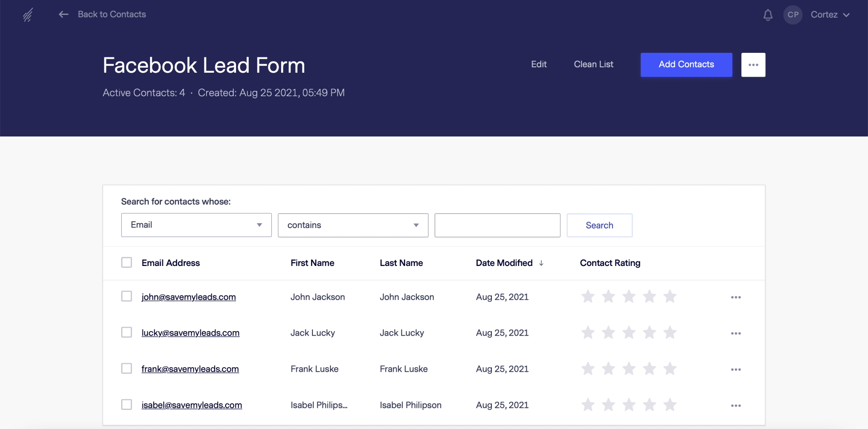Click last name cell Isabel Philipson
868x429 pixels.
(410, 406)
